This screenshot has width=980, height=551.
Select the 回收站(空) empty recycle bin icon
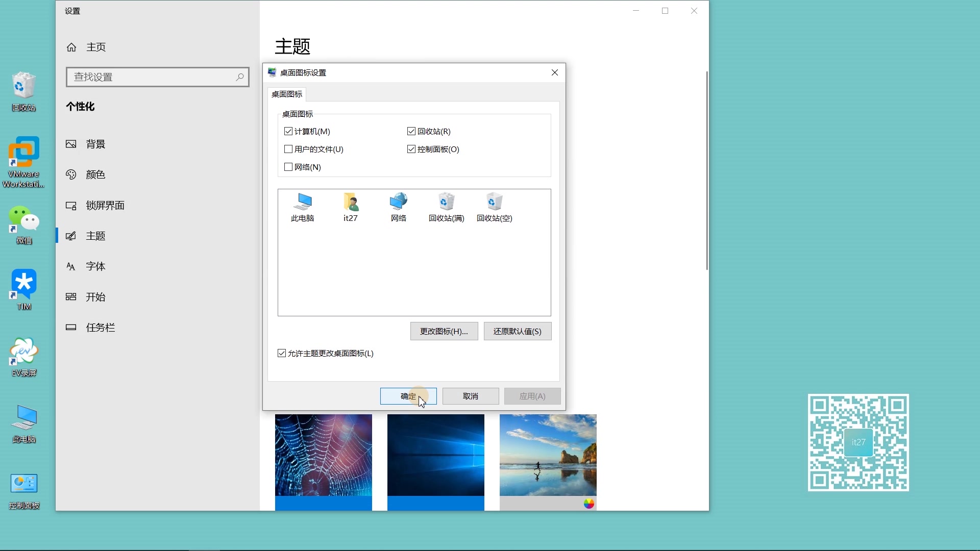494,207
